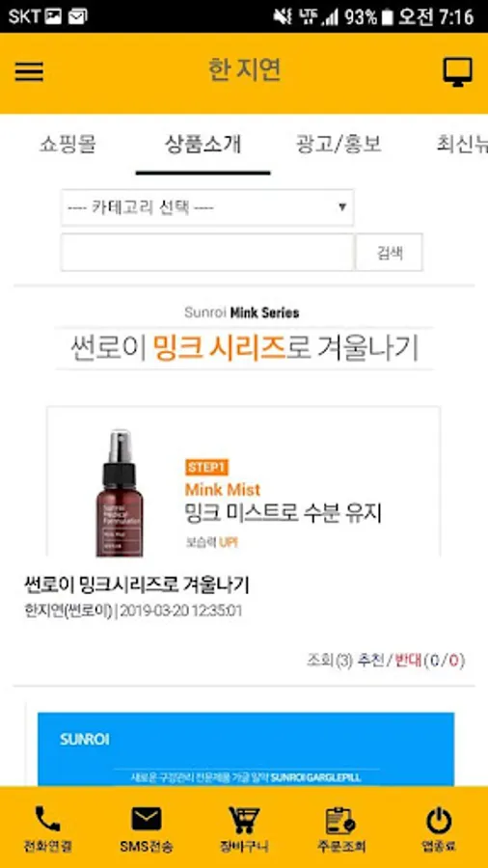This screenshot has height=868, width=488.
Task: Tap the battery icon in status bar
Action: tap(388, 17)
